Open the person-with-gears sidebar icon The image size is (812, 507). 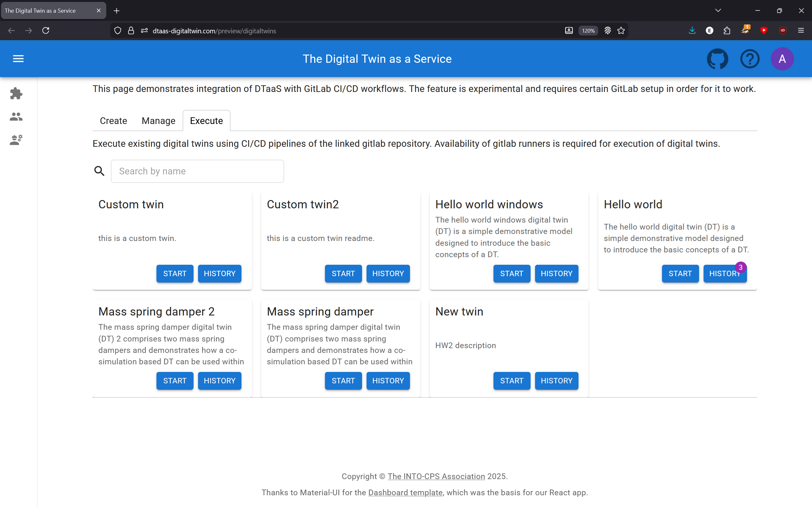click(x=16, y=140)
